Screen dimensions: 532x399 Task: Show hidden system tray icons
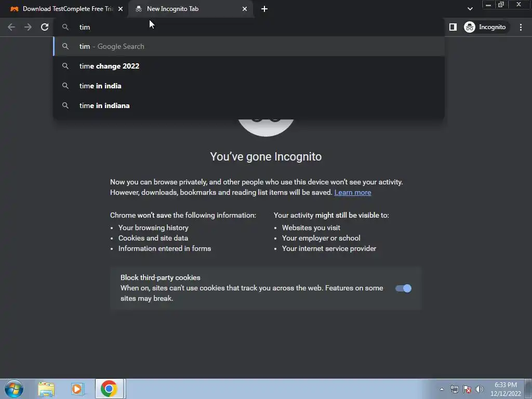tap(442, 390)
